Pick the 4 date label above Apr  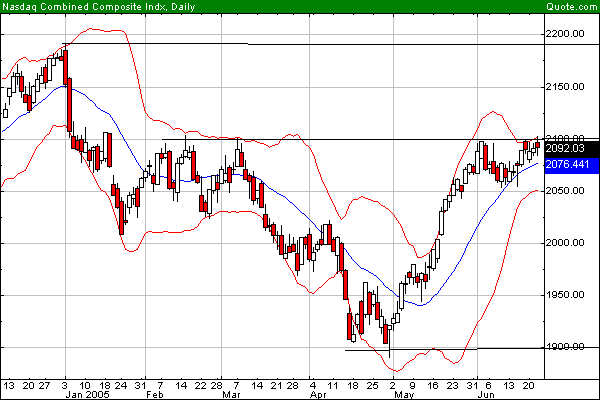pos(313,385)
